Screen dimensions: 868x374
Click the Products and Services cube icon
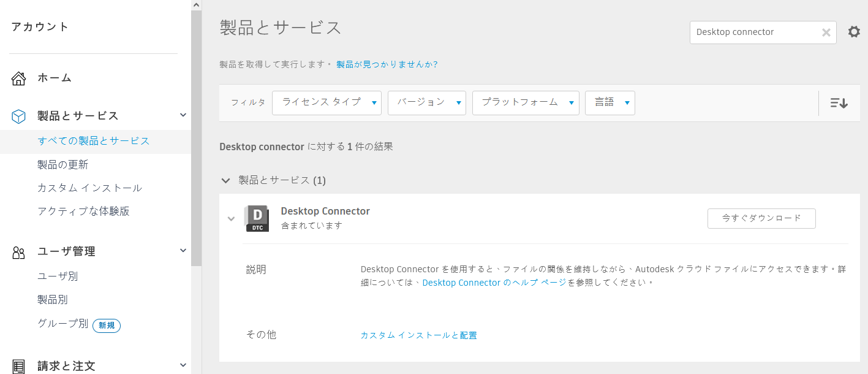19,116
